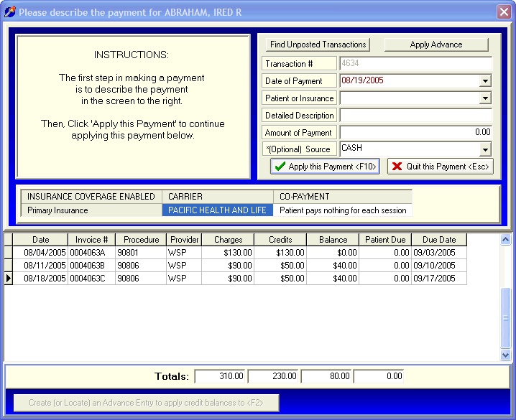
Task: Close the payment description dialog
Action: pos(504,12)
